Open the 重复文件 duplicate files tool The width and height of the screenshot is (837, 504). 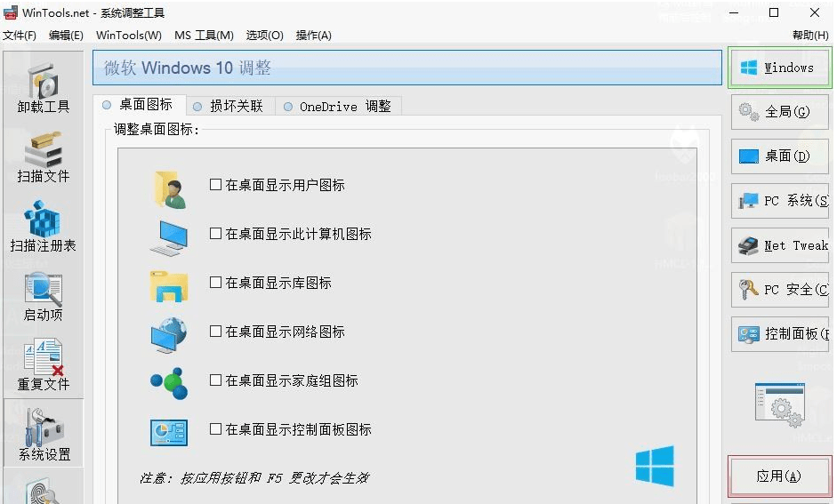click(x=44, y=366)
